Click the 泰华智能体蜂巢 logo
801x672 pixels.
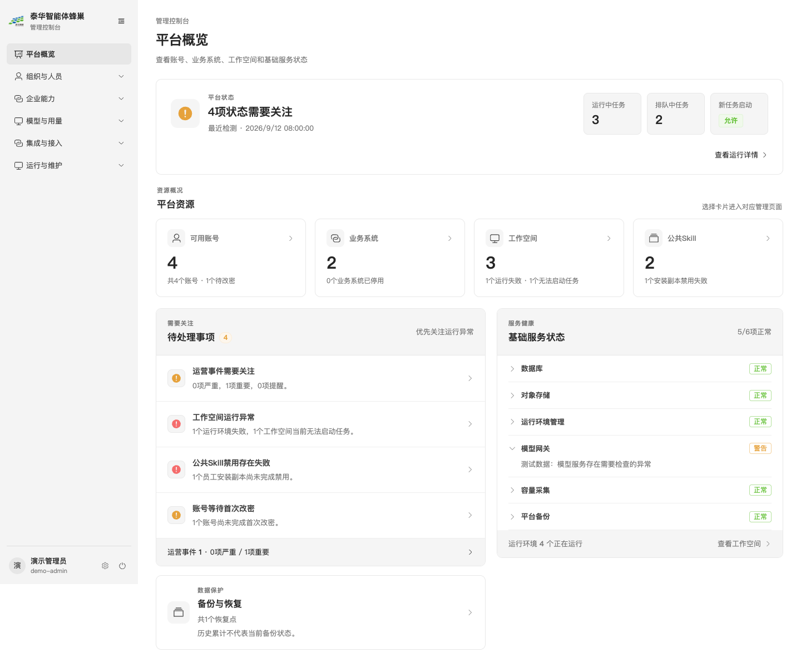point(16,21)
